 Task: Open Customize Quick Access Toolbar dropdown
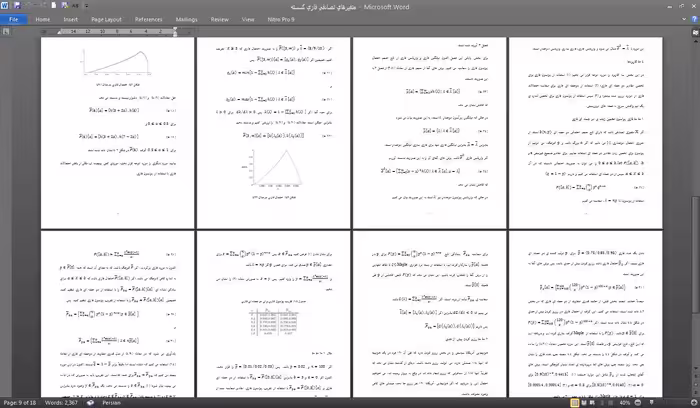click(87, 6)
